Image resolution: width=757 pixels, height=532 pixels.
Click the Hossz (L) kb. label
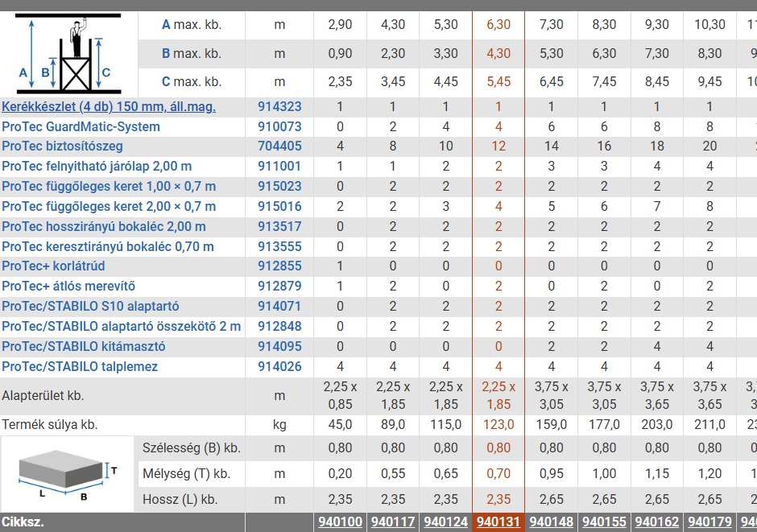tap(180, 500)
